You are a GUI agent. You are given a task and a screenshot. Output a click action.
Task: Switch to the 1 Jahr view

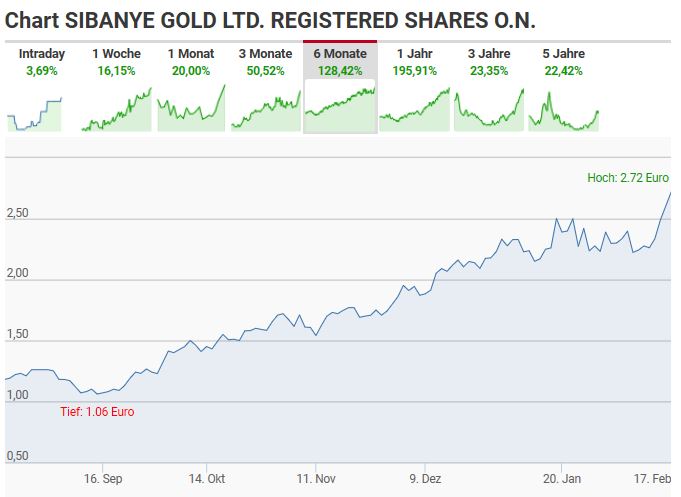(414, 54)
